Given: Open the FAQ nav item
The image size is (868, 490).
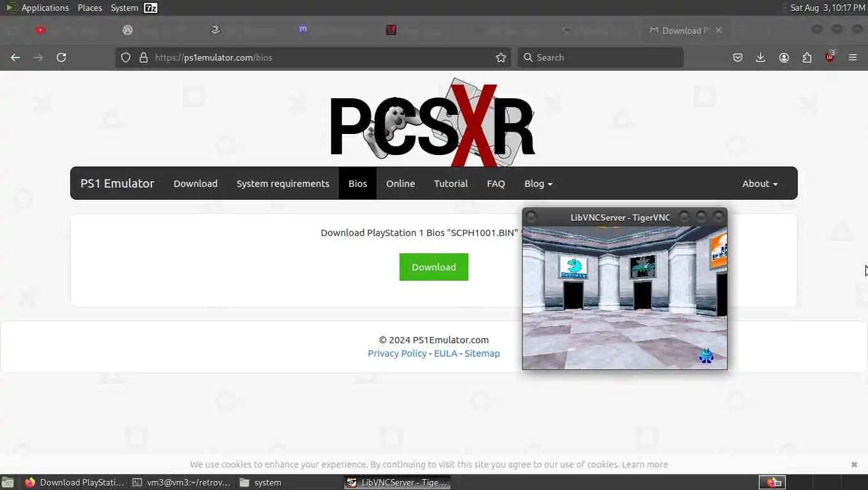Looking at the screenshot, I should tap(496, 183).
